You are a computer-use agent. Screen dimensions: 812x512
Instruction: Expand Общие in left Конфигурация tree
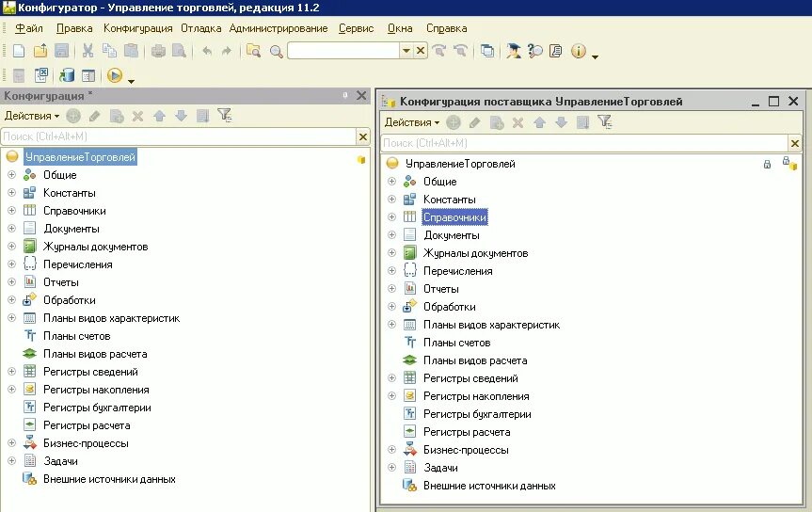[x=11, y=175]
